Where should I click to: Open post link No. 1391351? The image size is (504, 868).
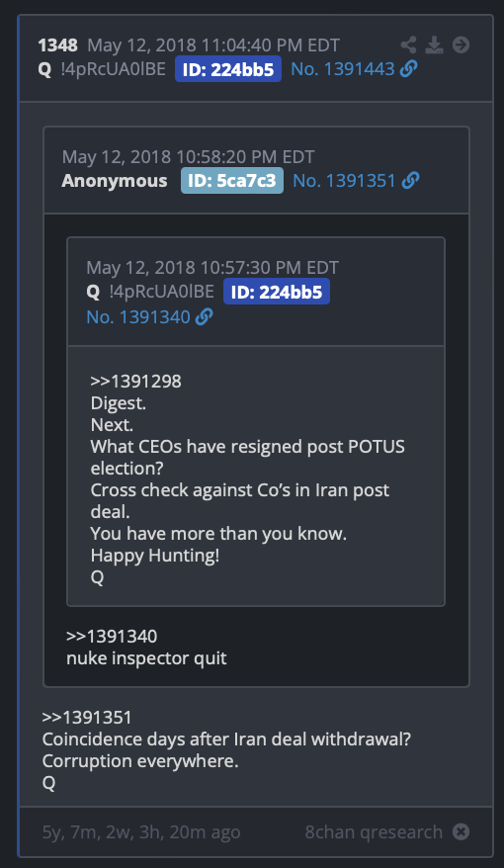tap(344, 181)
